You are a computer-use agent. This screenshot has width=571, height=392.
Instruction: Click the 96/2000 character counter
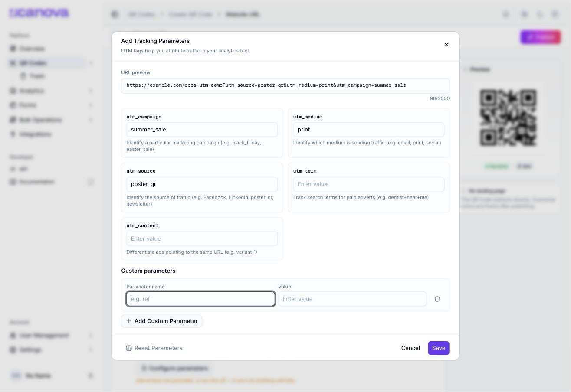(x=440, y=98)
